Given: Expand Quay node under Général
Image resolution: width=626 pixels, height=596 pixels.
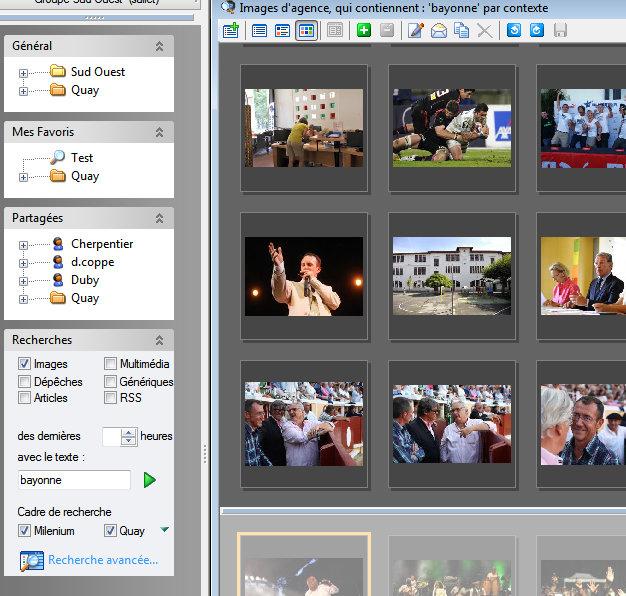Looking at the screenshot, I should [23, 91].
